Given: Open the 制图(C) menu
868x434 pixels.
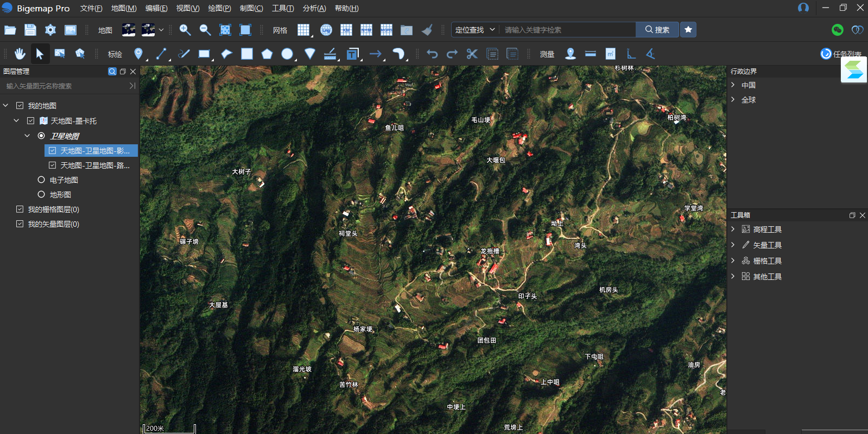Looking at the screenshot, I should coord(251,8).
